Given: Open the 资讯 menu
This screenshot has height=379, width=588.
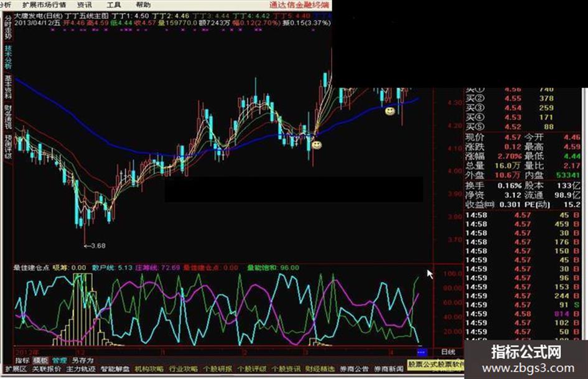Looking at the screenshot, I should click(84, 5).
